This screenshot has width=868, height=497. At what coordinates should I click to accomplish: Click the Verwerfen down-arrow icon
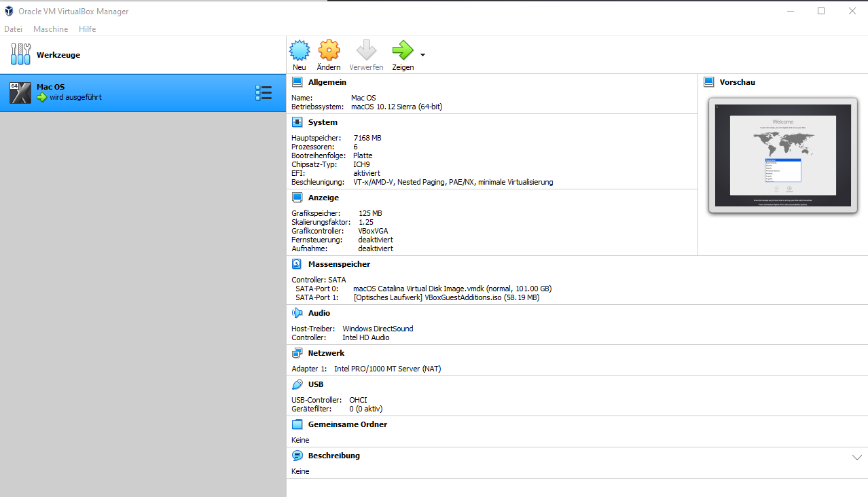click(x=366, y=50)
